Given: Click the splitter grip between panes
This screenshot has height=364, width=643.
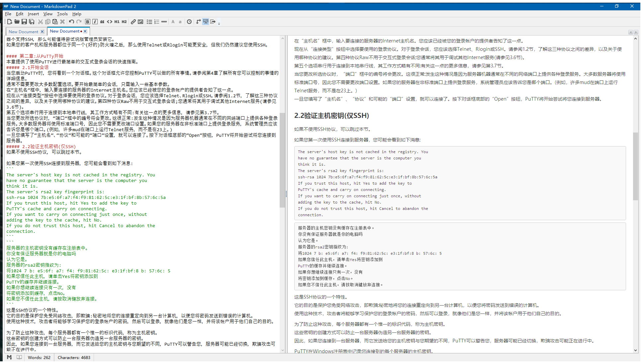Looking at the screenshot, I should tap(286, 194).
